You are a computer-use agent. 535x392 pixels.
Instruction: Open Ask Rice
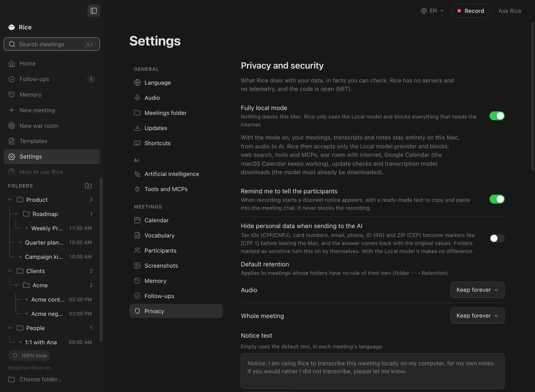[510, 11]
